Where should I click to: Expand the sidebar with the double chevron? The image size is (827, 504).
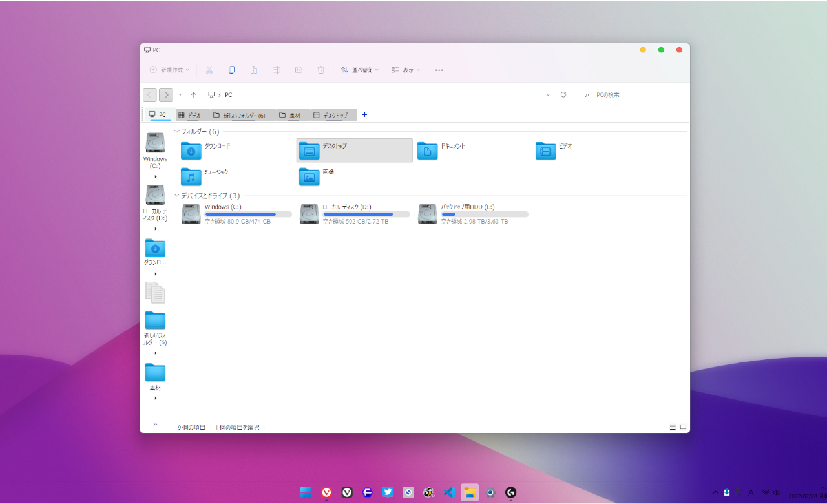click(x=155, y=425)
